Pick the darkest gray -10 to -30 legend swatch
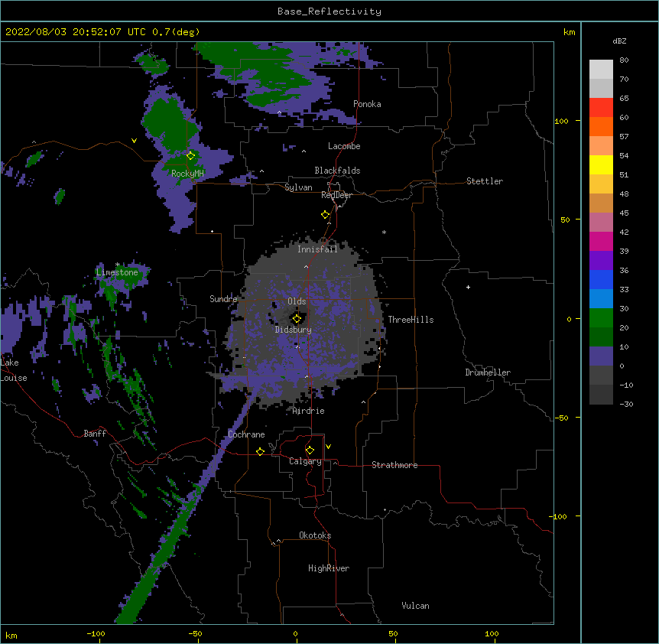 (x=601, y=395)
